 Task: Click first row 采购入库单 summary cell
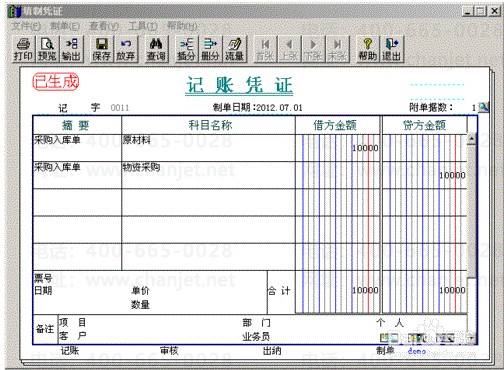(77, 148)
